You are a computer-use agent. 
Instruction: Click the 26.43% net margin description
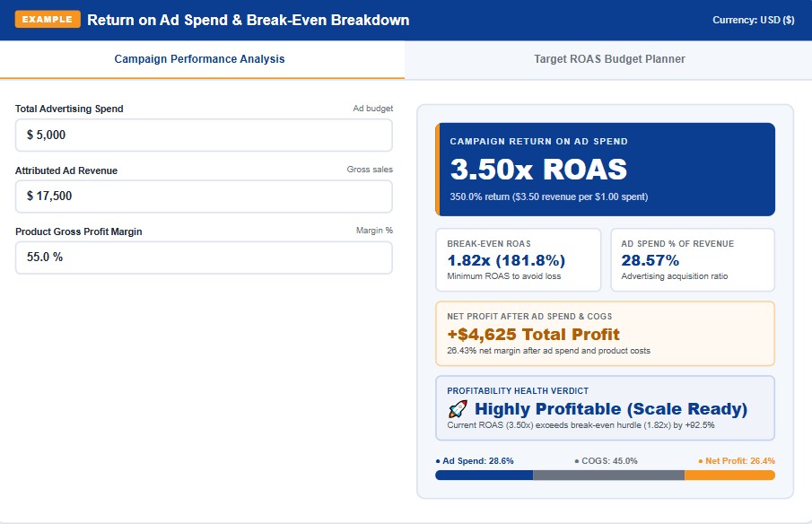click(548, 351)
